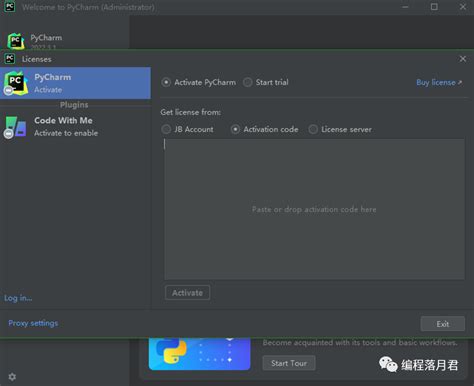474x386 pixels.
Task: Open settings gear in Welcome window
Action: tap(12, 377)
